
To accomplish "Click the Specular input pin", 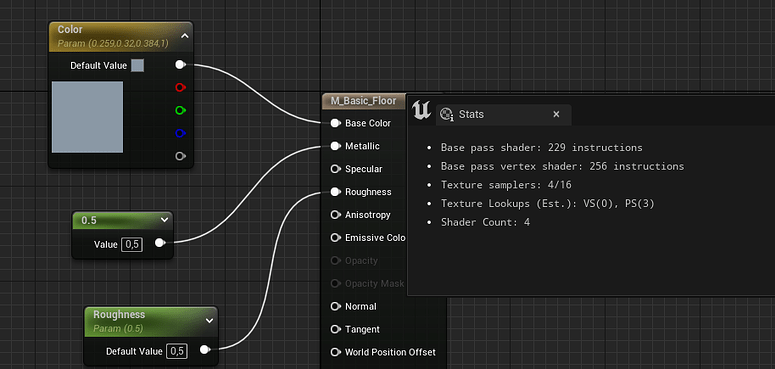I will coord(336,169).
